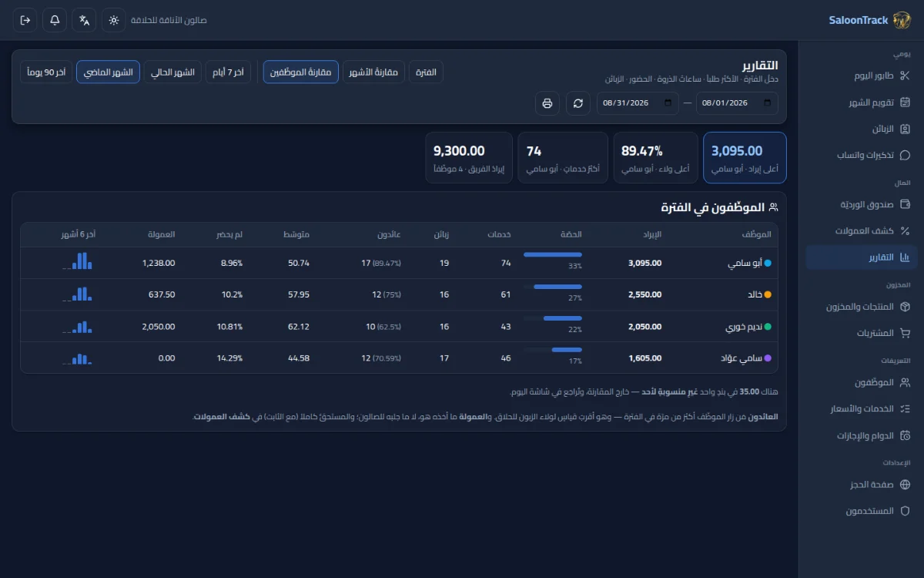The width and height of the screenshot is (924, 578).
Task: Select the أعلى إيراد 3,095.00 card
Action: [x=745, y=157]
